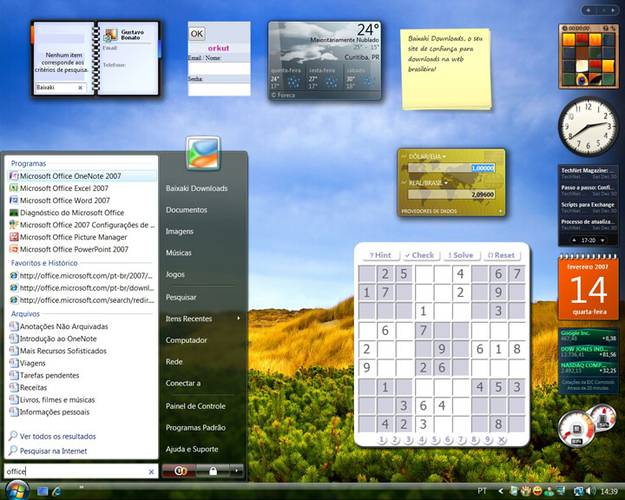
Task: Open Músicas from Start menu
Action: point(179,253)
